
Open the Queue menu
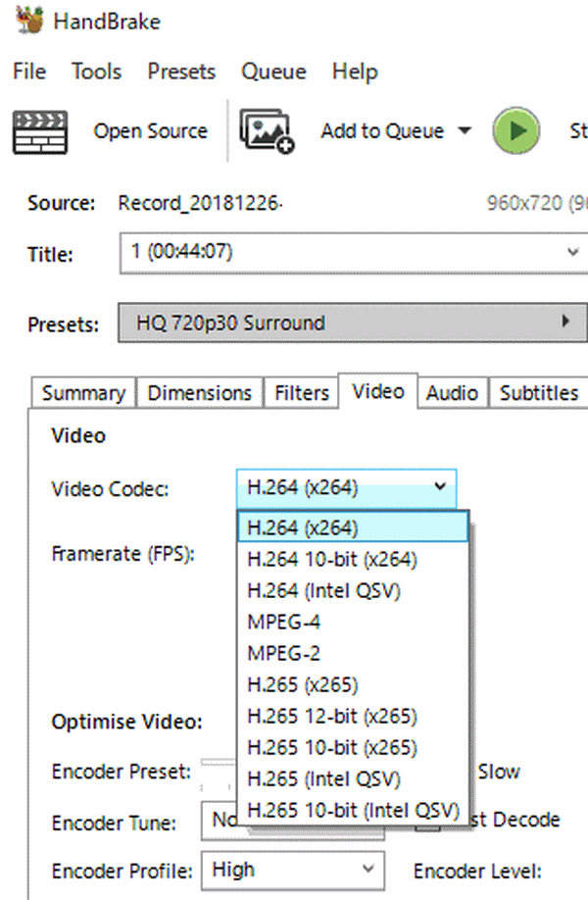pos(273,72)
